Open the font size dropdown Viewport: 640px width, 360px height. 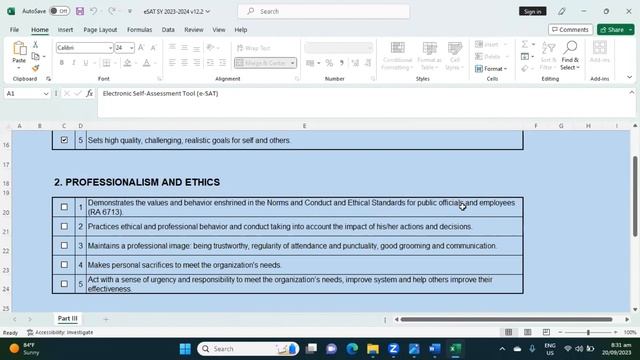(x=131, y=48)
